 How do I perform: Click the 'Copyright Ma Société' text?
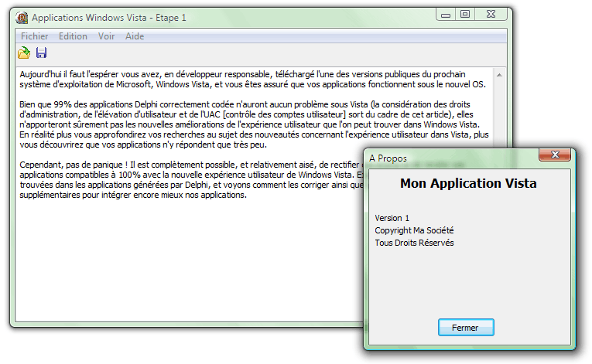point(414,230)
